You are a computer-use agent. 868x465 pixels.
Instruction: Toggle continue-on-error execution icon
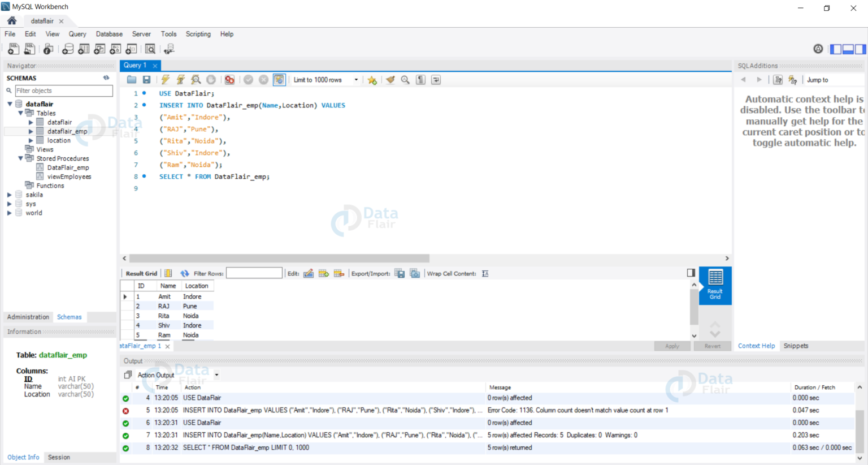[x=229, y=80]
